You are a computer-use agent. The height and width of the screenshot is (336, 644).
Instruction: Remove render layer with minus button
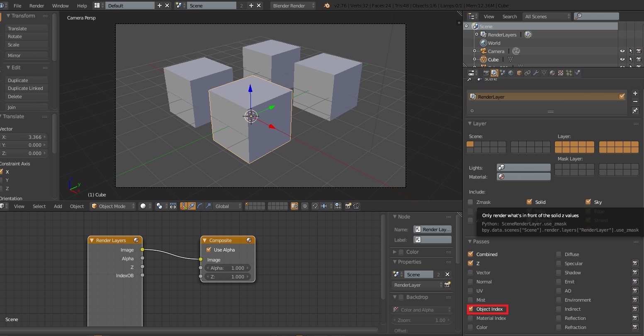coord(635,102)
